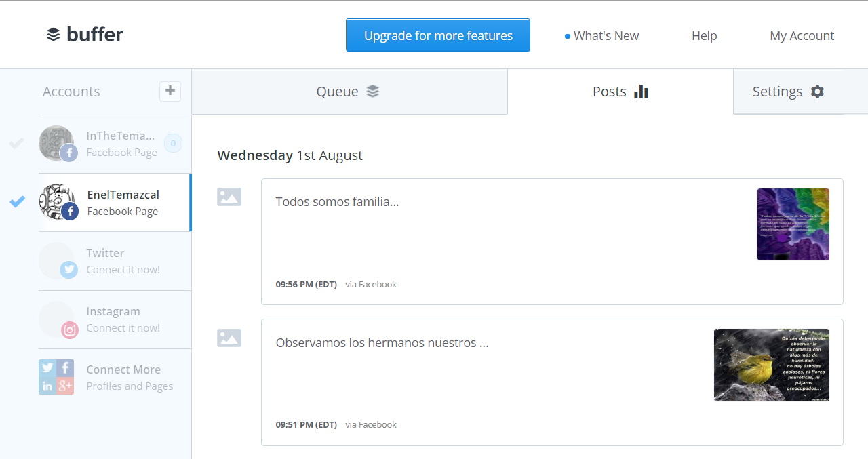The width and height of the screenshot is (868, 459).
Task: Click the Twitter bird icon in Accounts
Action: [x=69, y=270]
